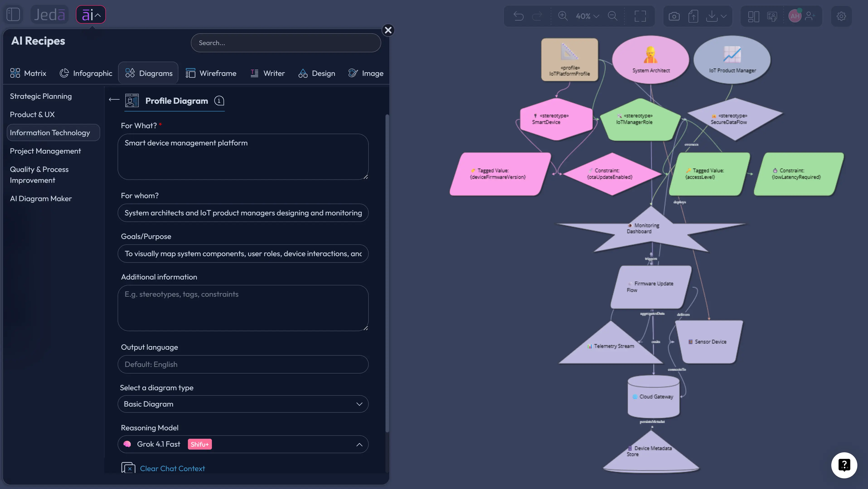Edit the For What text area
Screen dimensions: 868x489
pyautogui.click(x=243, y=157)
